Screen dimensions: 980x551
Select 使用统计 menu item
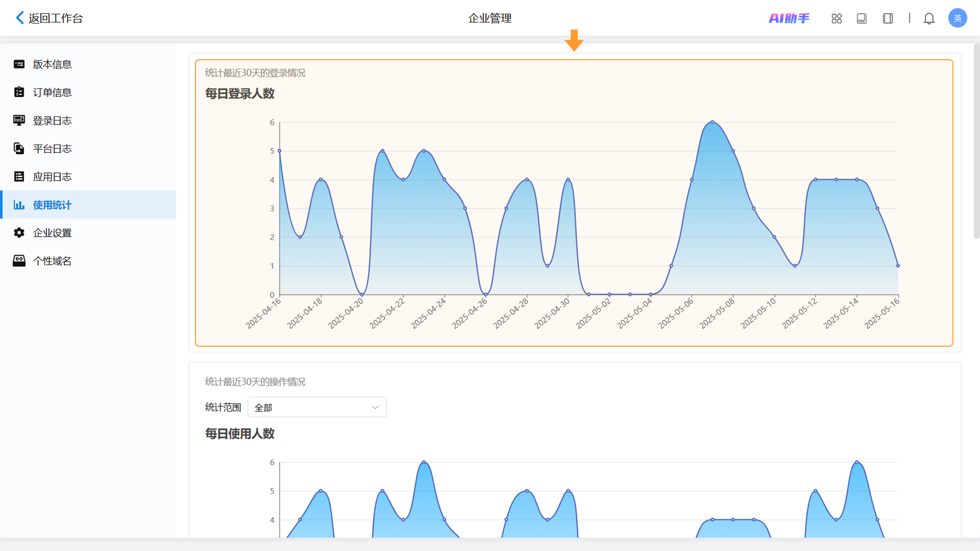point(88,205)
